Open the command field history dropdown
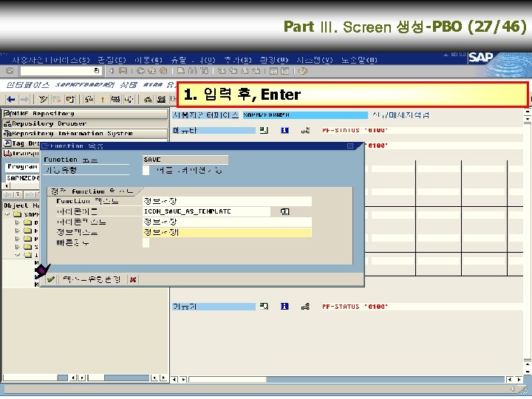Screen dimensions: 532x399 pyautogui.click(x=97, y=71)
